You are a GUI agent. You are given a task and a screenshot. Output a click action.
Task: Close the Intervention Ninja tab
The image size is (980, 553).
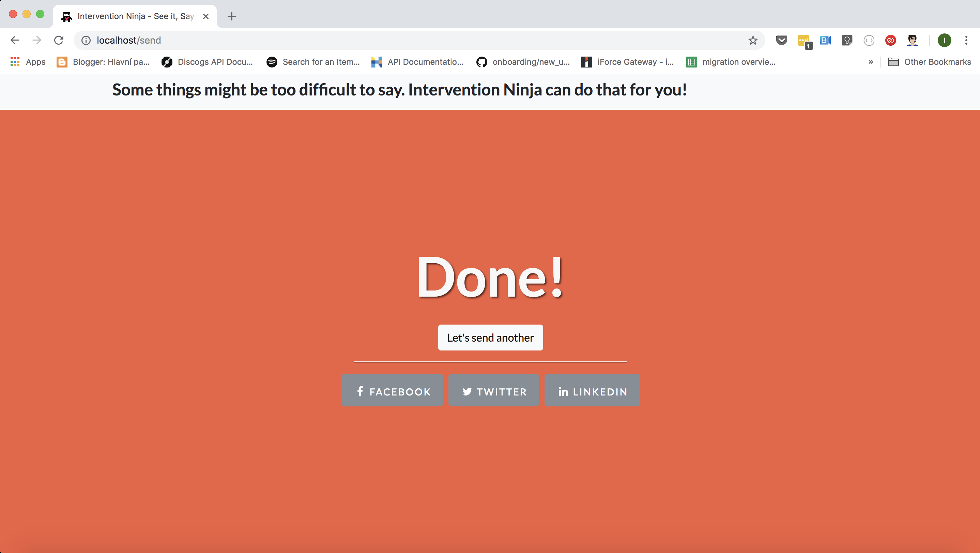[205, 16]
